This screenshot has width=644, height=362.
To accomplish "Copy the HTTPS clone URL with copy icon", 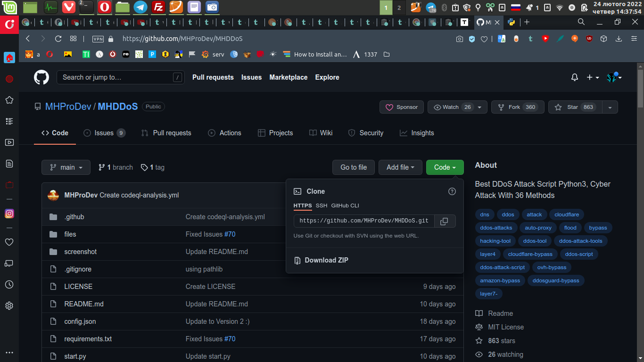I will (x=444, y=221).
